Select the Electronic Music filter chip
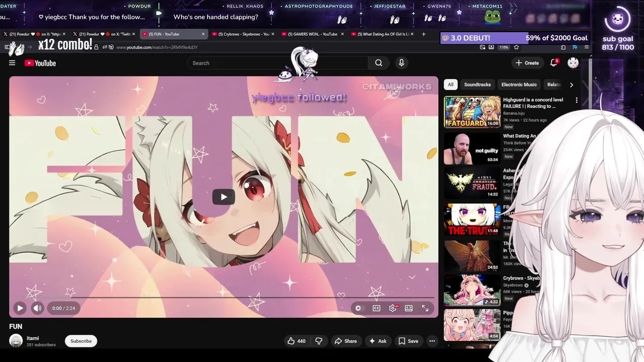 519,84
